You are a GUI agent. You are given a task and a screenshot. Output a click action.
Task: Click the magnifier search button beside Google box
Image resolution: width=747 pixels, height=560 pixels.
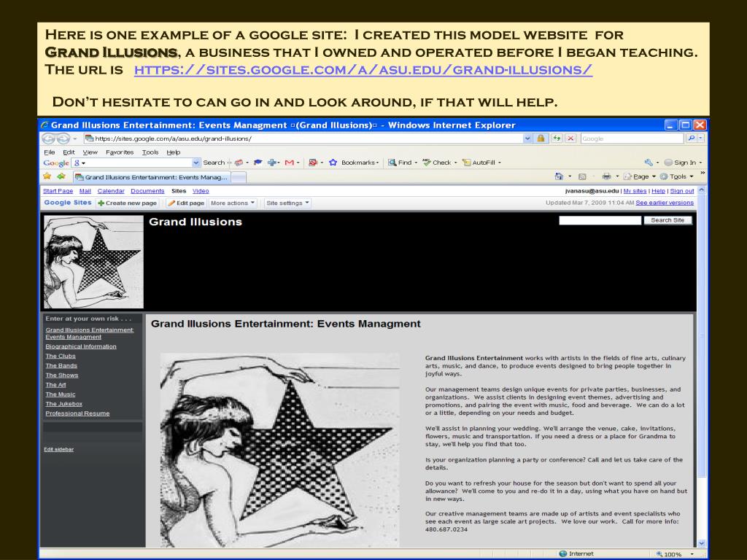pyautogui.click(x=692, y=139)
